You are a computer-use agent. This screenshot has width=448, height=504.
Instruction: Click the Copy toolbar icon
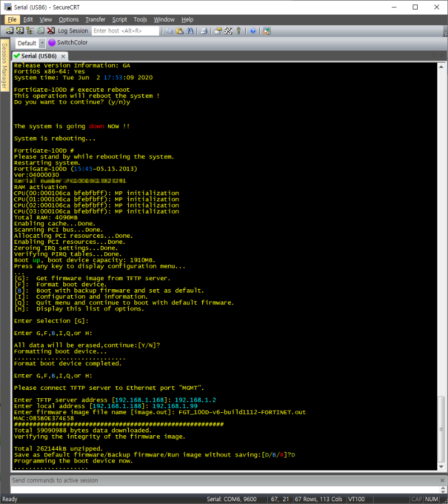point(169,31)
